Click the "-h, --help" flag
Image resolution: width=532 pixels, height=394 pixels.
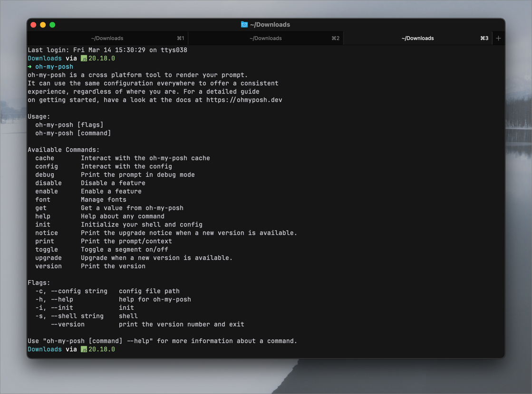(54, 299)
